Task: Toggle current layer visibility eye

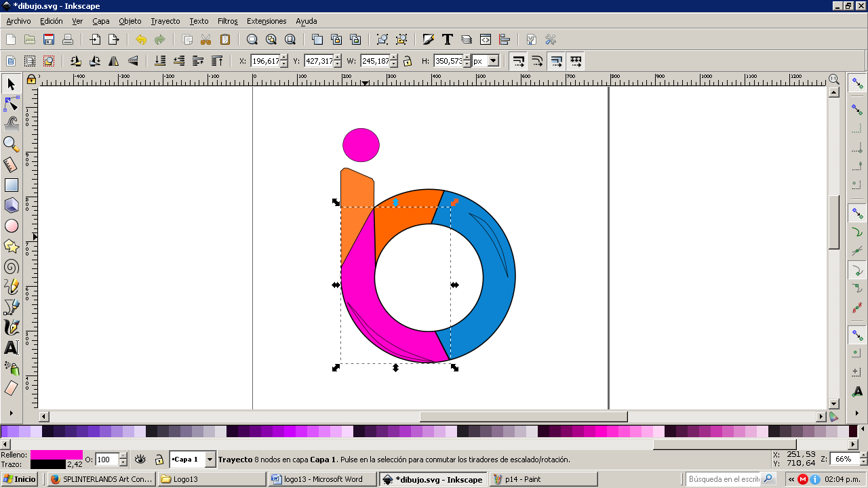Action: click(x=140, y=460)
